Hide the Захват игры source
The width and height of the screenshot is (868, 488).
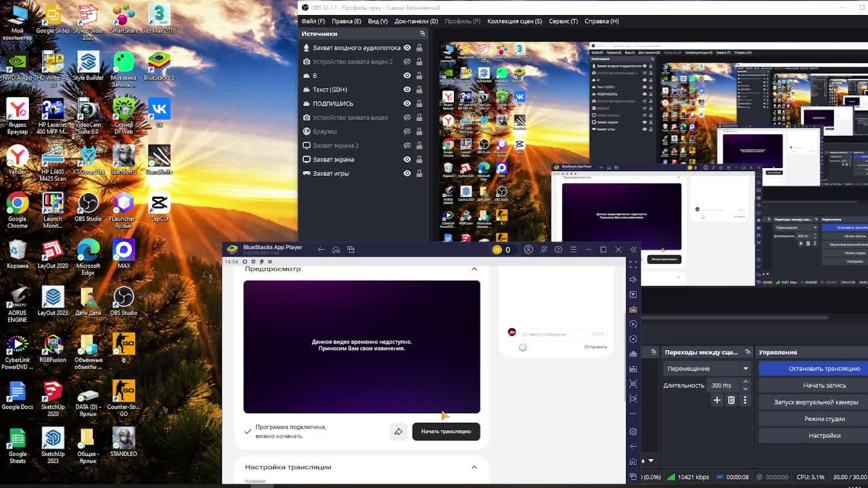[x=407, y=173]
